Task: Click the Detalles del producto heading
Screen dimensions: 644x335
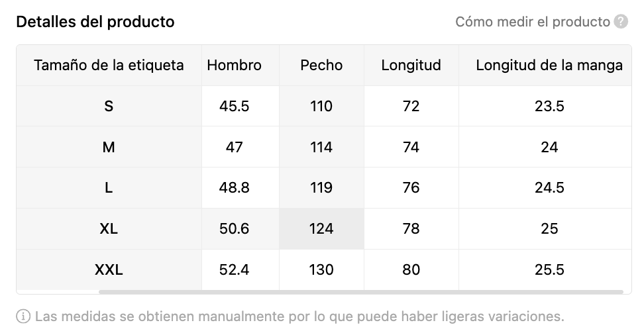Action: [x=95, y=21]
